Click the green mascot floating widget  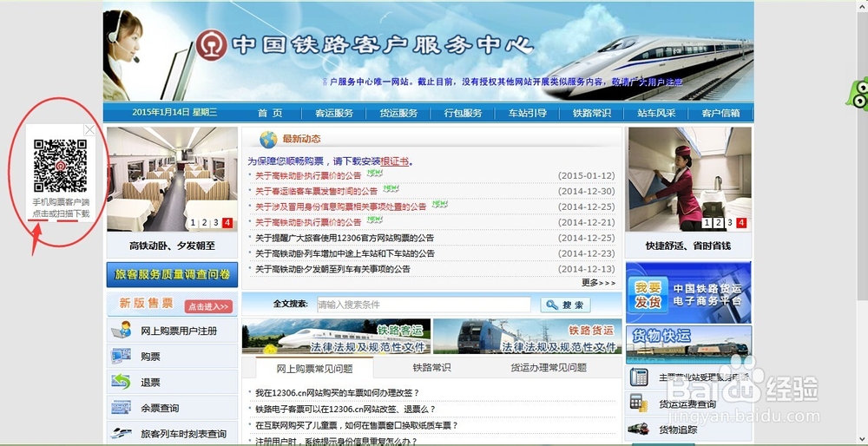(x=858, y=94)
